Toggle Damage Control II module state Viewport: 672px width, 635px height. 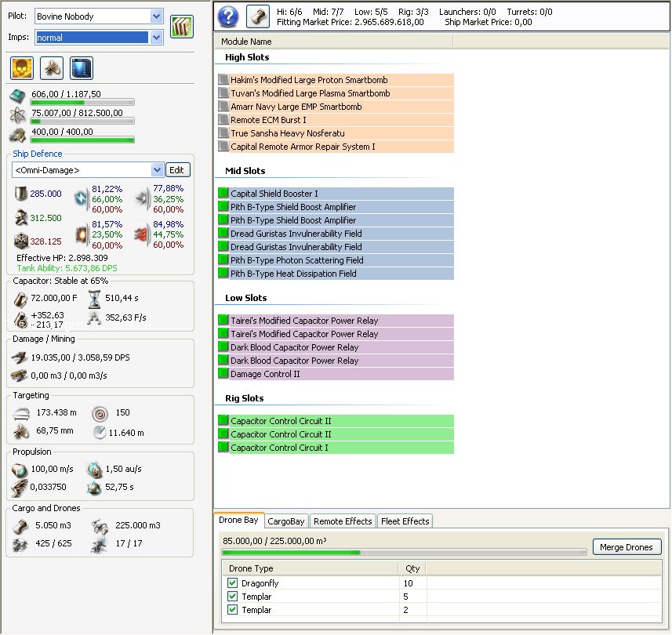click(x=223, y=373)
